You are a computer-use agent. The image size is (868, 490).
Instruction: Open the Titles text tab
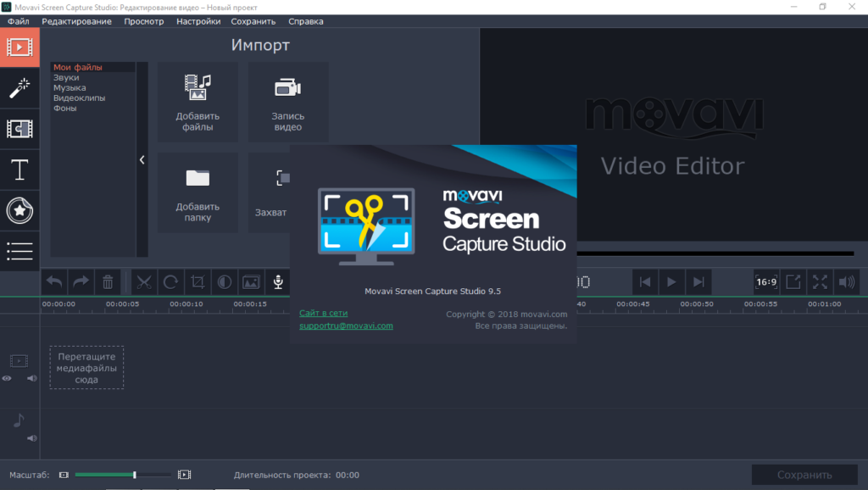pos(19,170)
